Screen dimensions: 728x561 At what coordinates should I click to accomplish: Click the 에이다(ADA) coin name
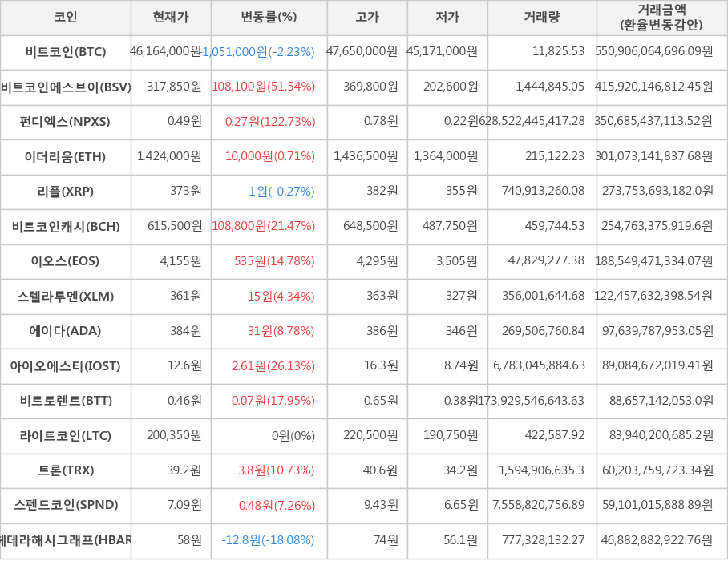pyautogui.click(x=66, y=331)
